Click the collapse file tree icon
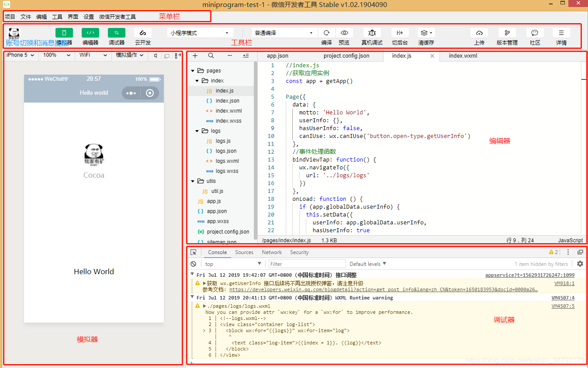This screenshot has height=368, width=588. (246, 56)
